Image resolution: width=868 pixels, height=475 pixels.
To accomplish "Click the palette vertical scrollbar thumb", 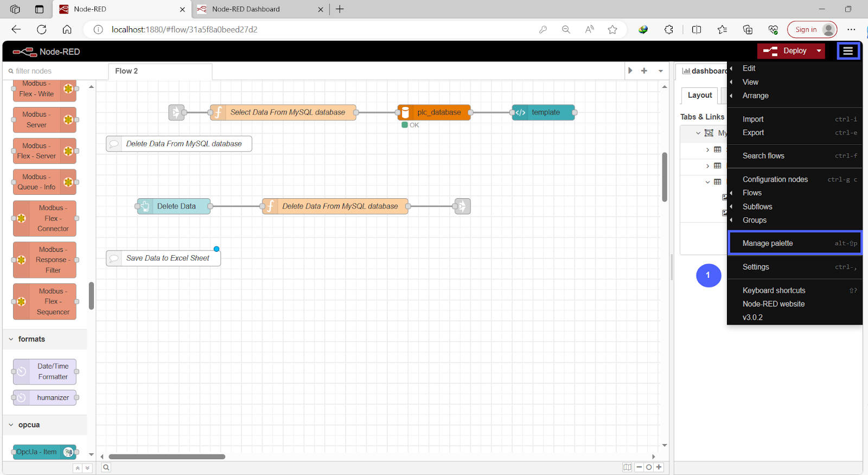I will pos(92,296).
